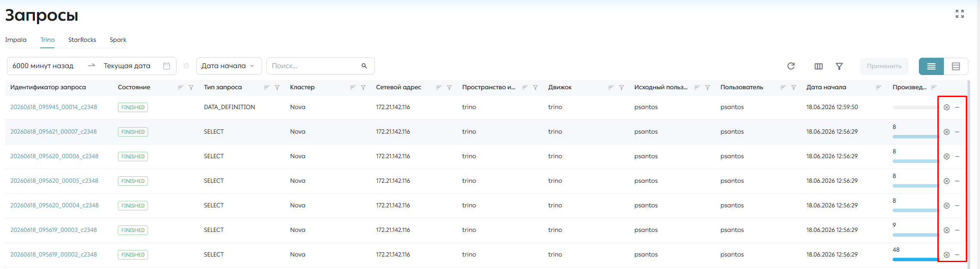Cancel query 20260618_095620_00006_c2348 with the circled X

pos(946,156)
